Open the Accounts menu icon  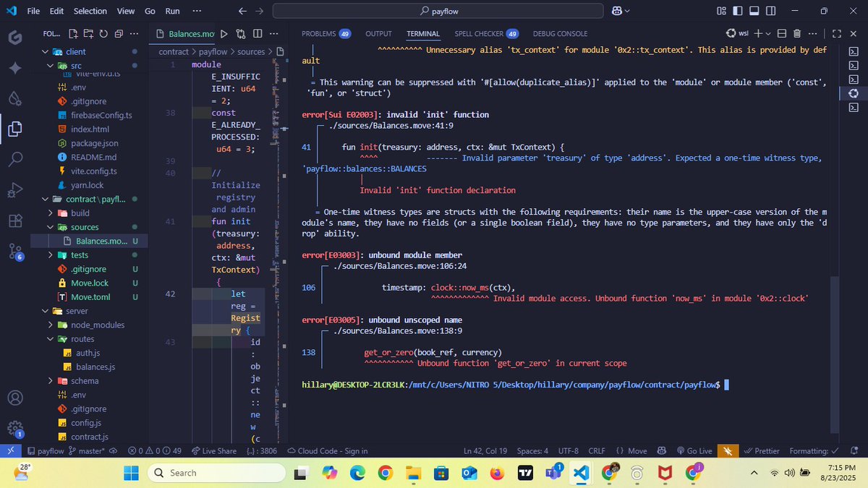coord(14,398)
